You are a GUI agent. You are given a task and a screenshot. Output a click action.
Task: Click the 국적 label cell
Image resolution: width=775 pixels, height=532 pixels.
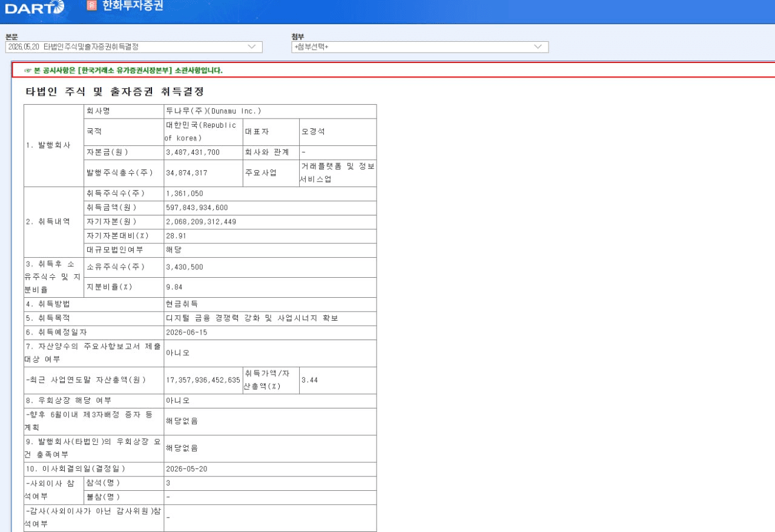[124, 132]
